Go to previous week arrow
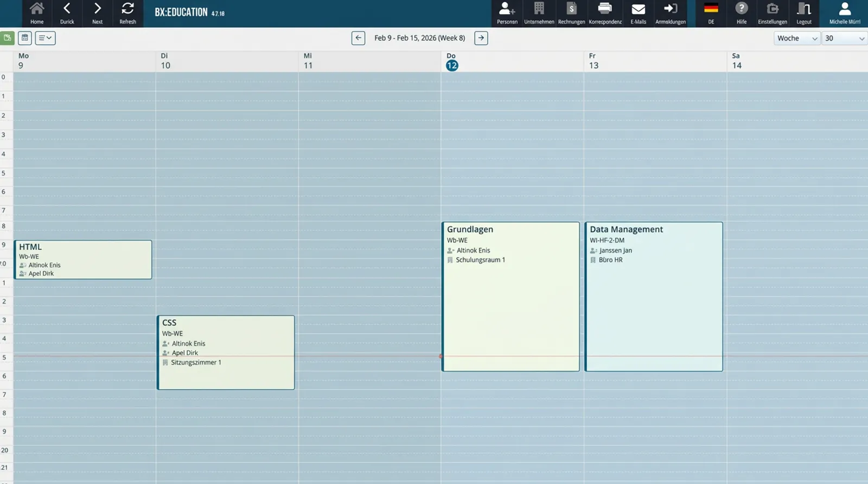The image size is (868, 484). tap(358, 38)
